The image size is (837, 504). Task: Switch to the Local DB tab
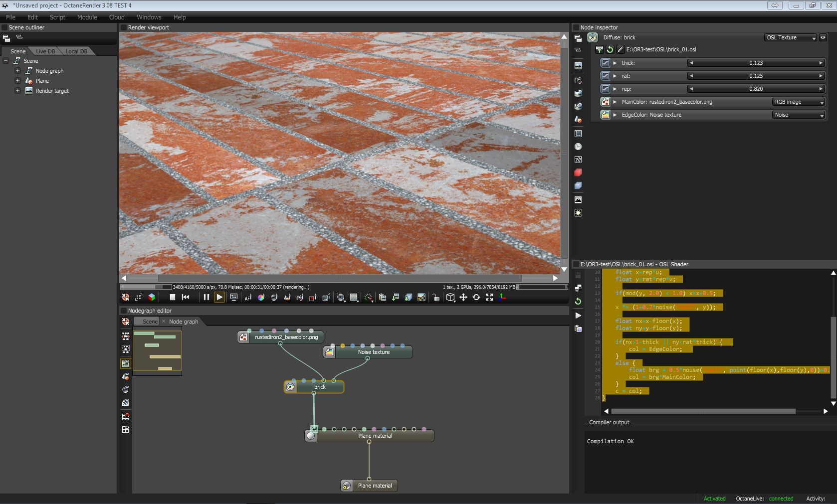point(76,51)
